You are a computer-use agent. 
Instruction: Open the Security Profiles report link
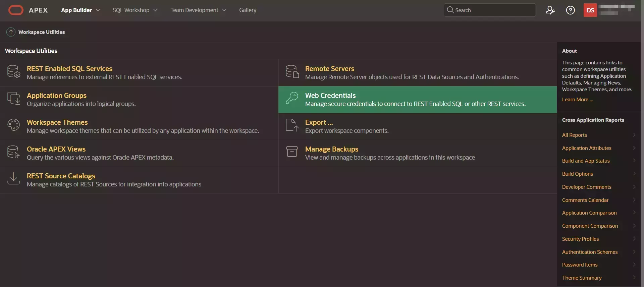click(x=580, y=239)
